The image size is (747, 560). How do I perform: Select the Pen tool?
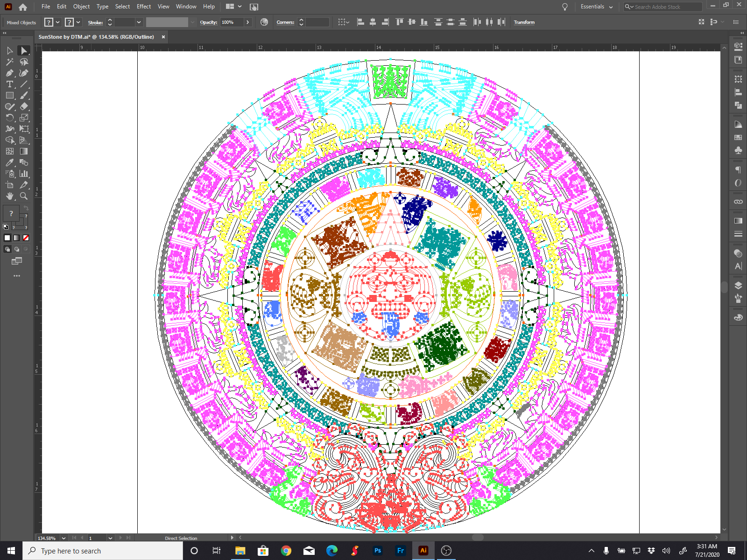pyautogui.click(x=10, y=73)
